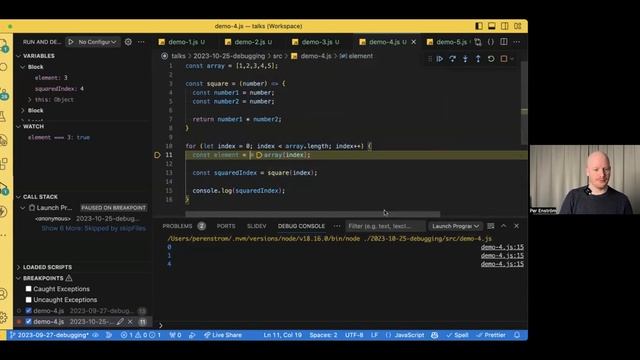Stop the debug session
This screenshot has width=640, height=360.
click(504, 59)
